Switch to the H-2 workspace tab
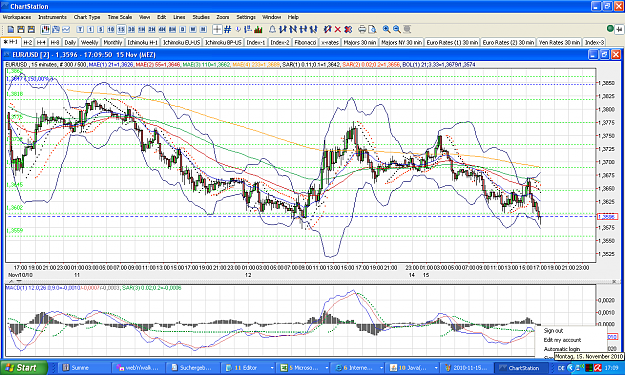 (x=28, y=42)
